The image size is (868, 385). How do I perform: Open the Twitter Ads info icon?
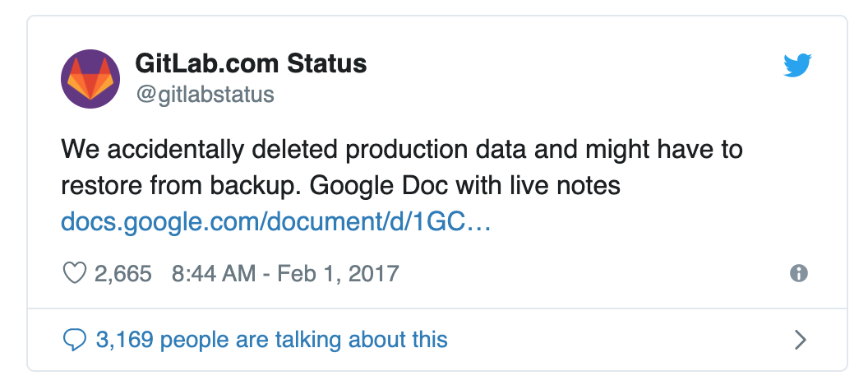[799, 273]
